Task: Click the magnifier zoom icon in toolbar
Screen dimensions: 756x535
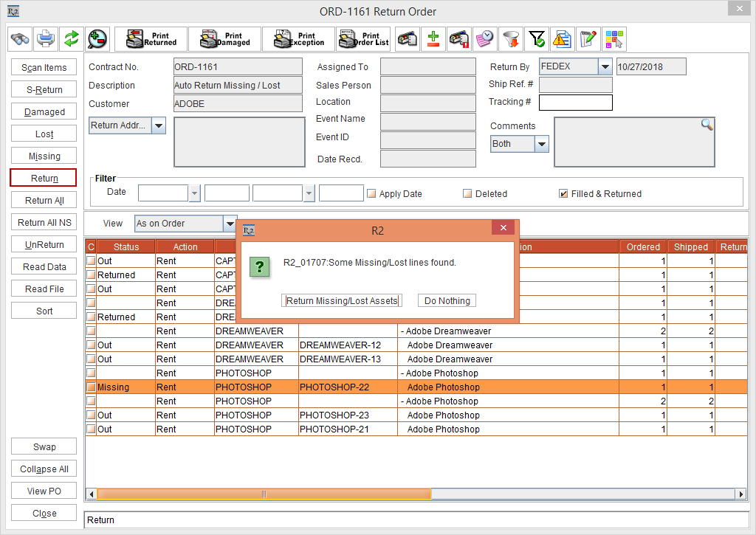Action: click(97, 38)
